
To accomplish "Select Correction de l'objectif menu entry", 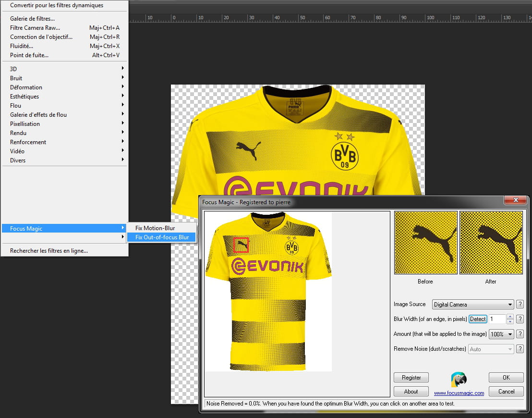I will click(64, 37).
